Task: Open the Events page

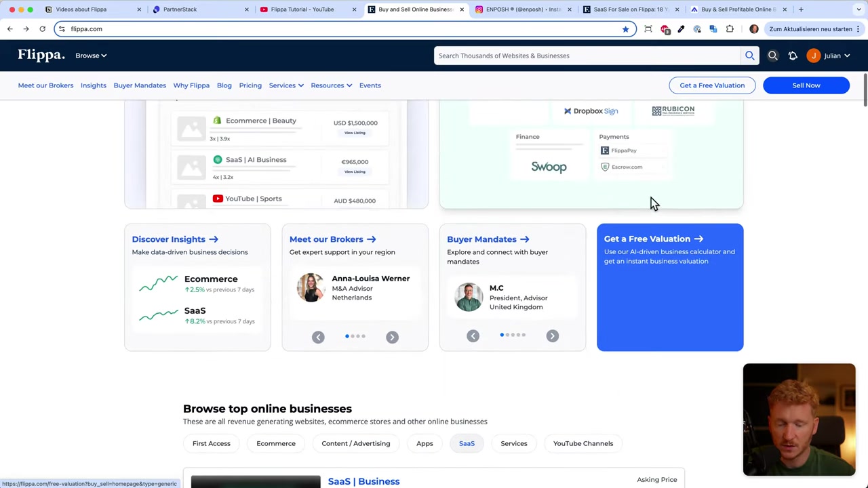Action: point(370,85)
